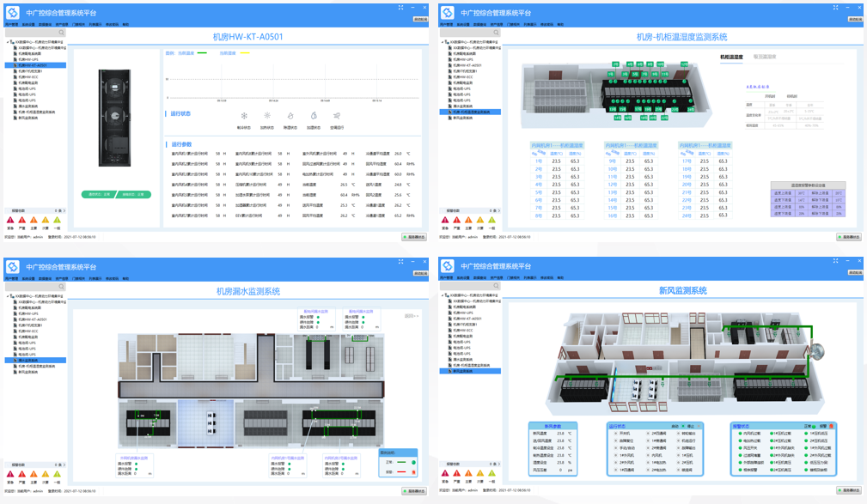Collapse the root tree node in the HW-KT-A0501 window
The image size is (867, 504).
click(8, 42)
